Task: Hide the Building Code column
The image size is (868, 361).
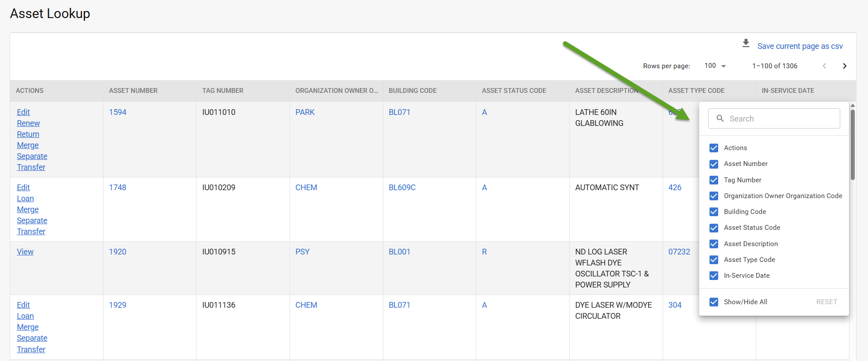Action: tap(714, 212)
